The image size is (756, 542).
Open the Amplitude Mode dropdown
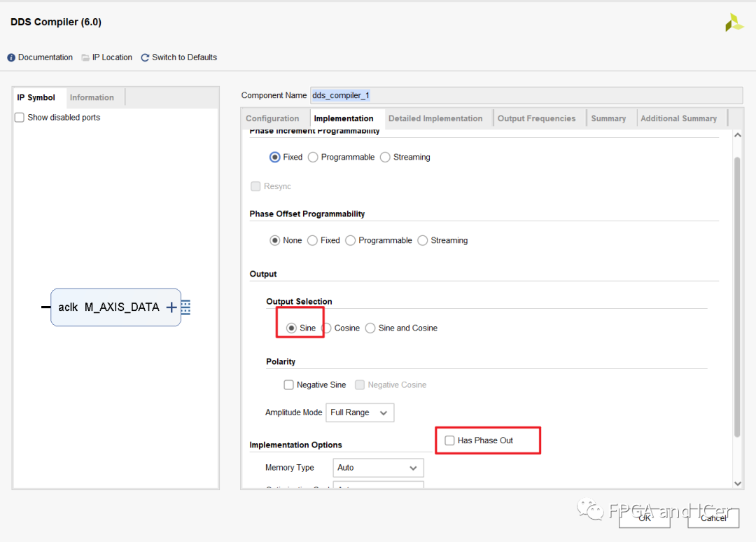click(x=360, y=412)
